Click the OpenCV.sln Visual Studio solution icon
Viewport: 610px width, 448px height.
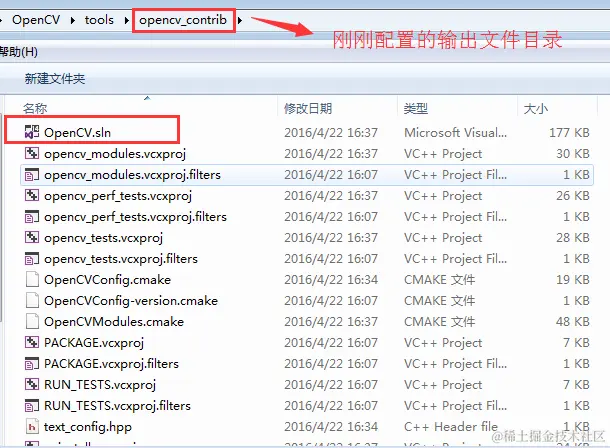(32, 132)
